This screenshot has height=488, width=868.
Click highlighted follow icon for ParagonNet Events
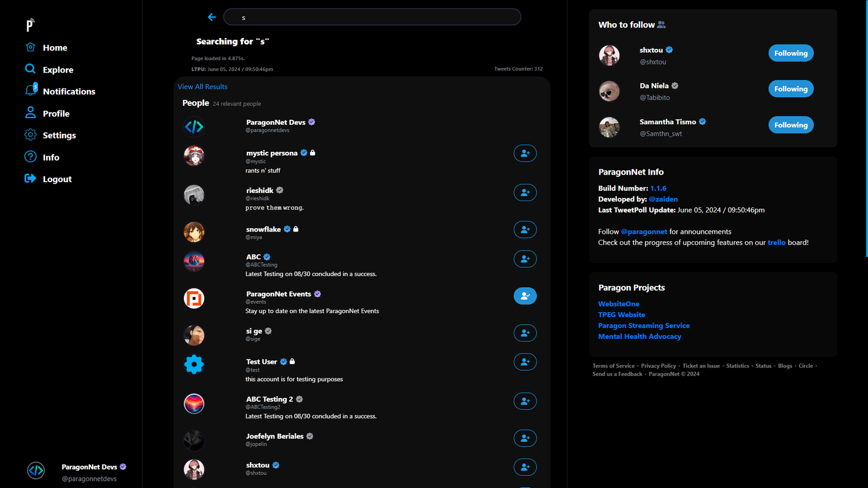(525, 296)
